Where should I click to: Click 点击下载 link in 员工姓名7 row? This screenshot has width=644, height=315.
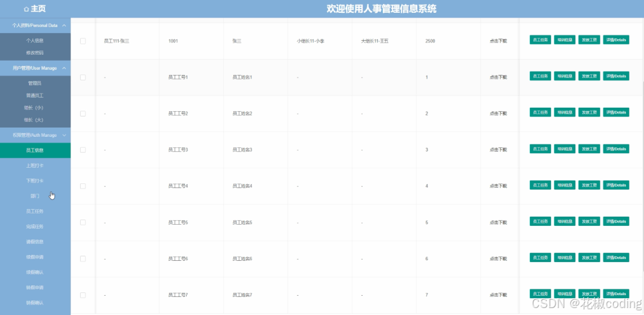click(x=498, y=295)
